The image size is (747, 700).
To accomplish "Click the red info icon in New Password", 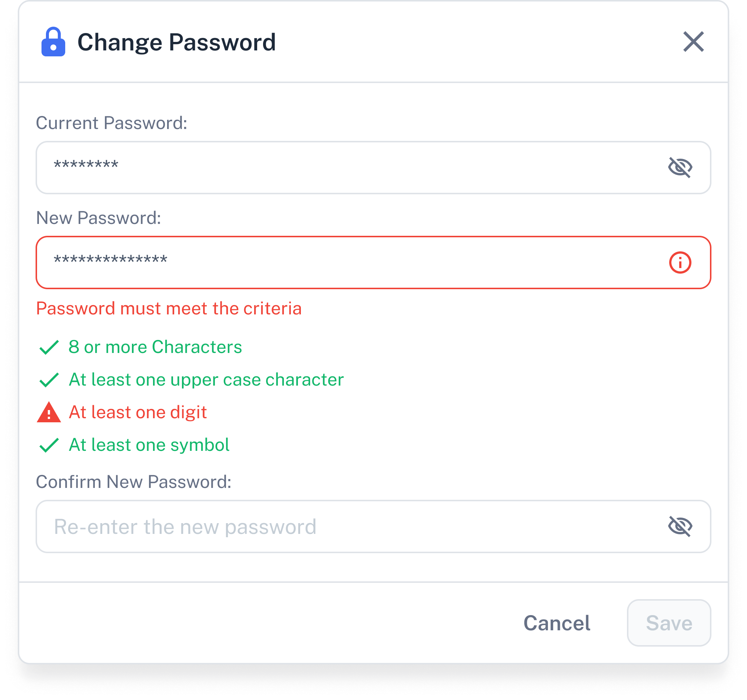I will (x=680, y=262).
